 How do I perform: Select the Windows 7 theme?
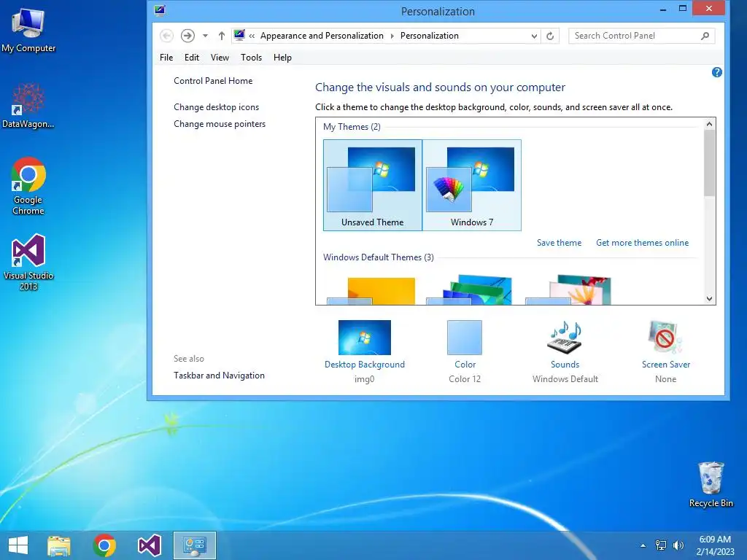[x=472, y=185]
